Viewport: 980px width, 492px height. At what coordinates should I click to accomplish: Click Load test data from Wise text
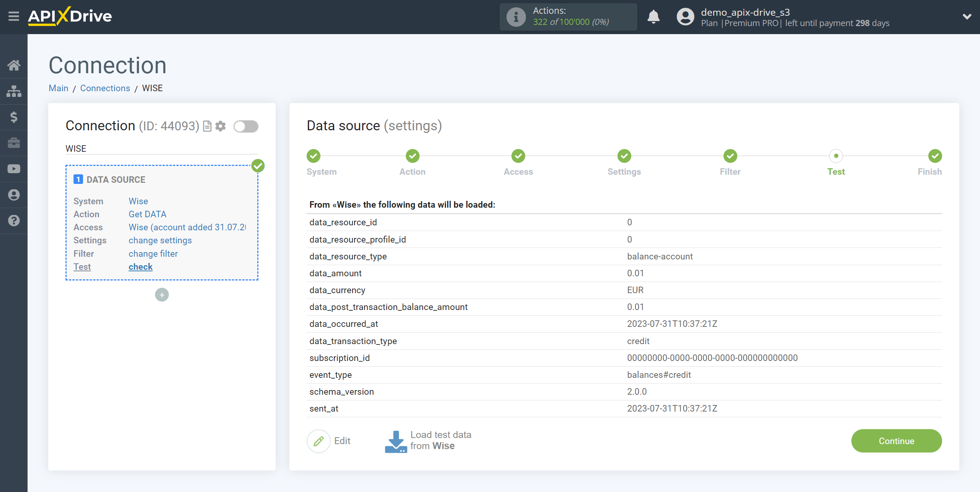pyautogui.click(x=441, y=441)
